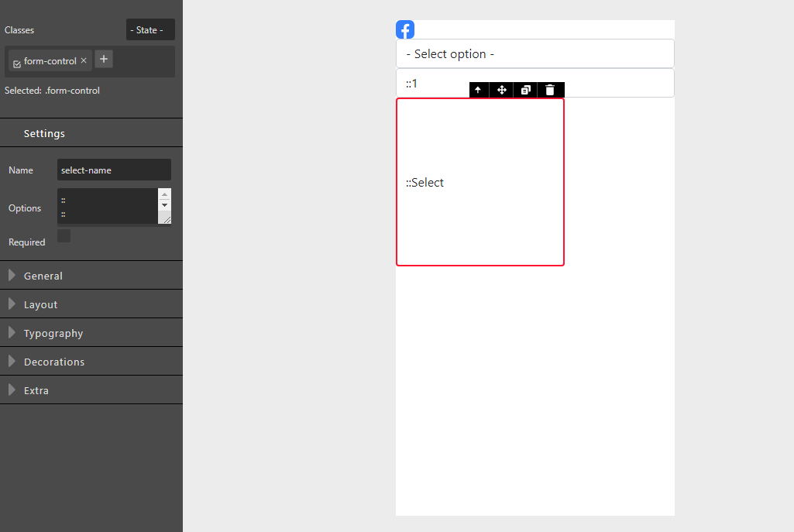Expand the Decorations section
This screenshot has height=532, width=794.
(x=91, y=361)
